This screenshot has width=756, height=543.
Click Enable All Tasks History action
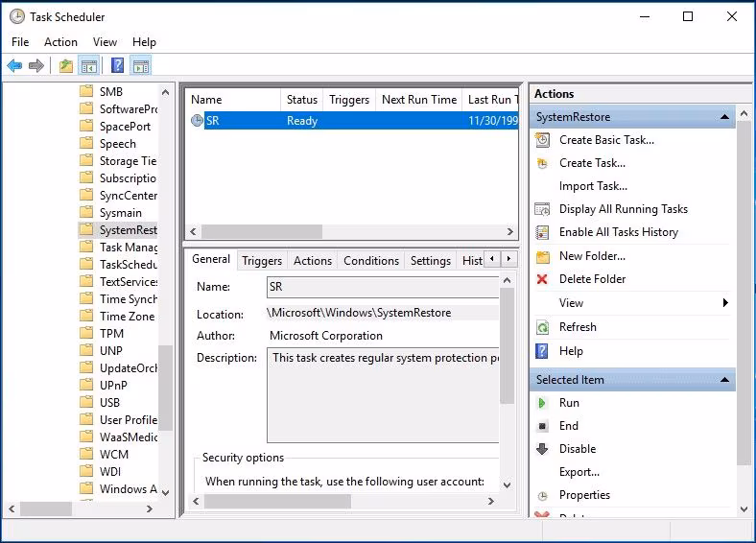619,232
